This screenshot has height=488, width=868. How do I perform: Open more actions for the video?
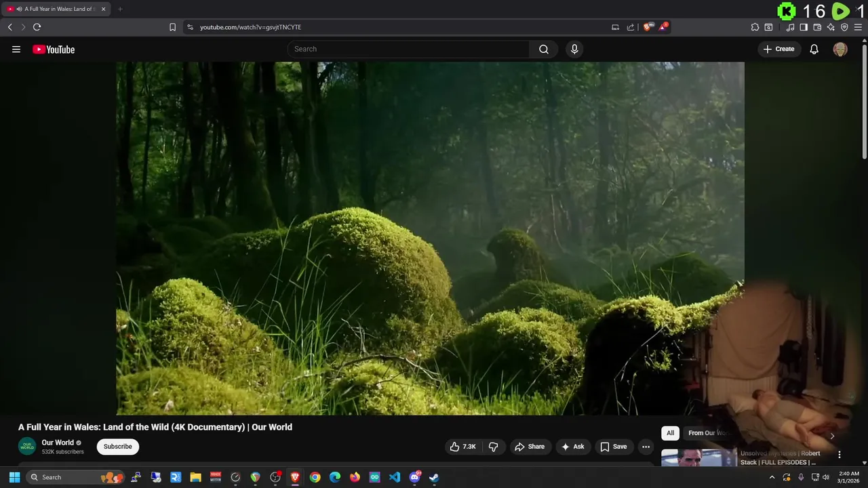pyautogui.click(x=646, y=447)
